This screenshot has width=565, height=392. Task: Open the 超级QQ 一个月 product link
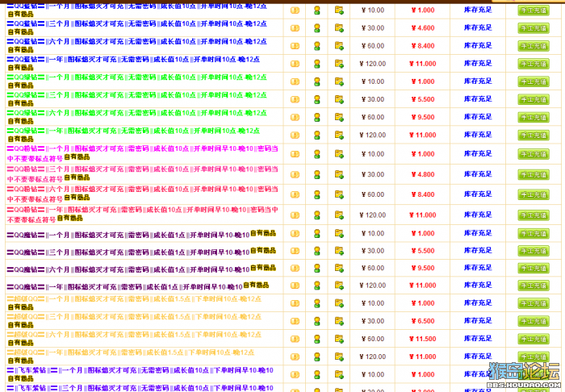coord(134,299)
